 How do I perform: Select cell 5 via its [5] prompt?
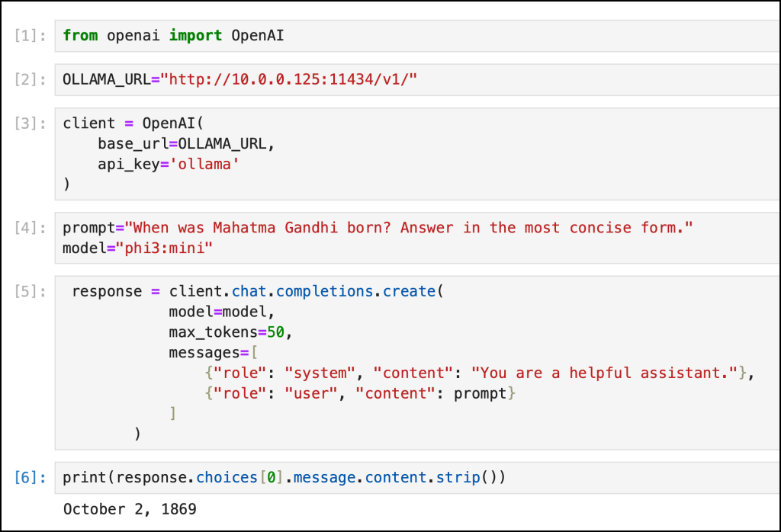(x=30, y=292)
